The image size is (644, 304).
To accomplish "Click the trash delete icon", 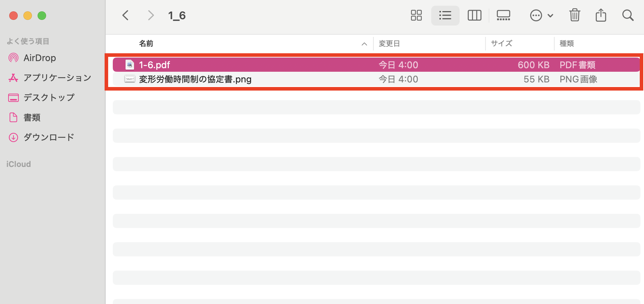I will pos(575,15).
